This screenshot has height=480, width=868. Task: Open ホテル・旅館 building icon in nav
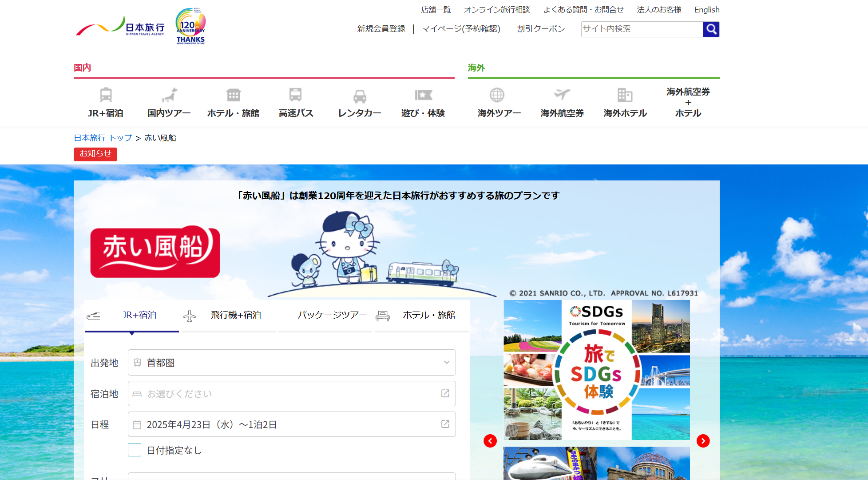[x=233, y=95]
